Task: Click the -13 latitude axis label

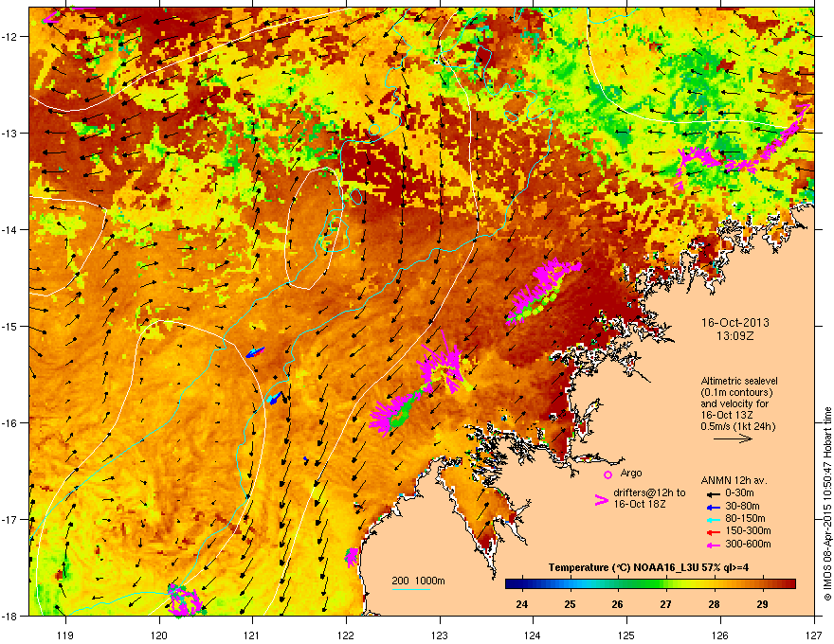Action: pos(9,133)
